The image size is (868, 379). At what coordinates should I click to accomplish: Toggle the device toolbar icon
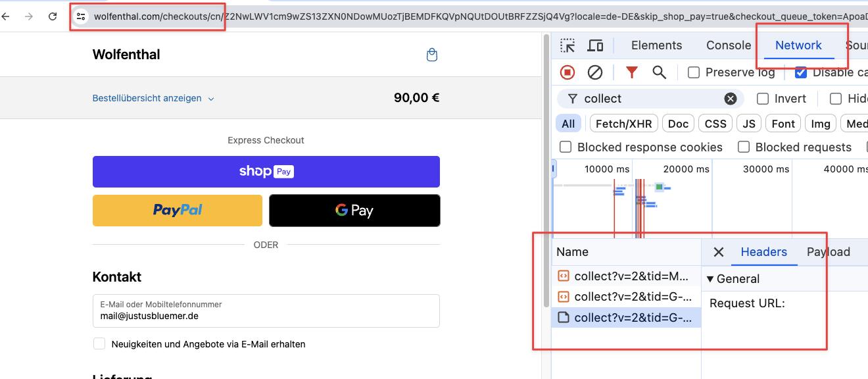[595, 45]
